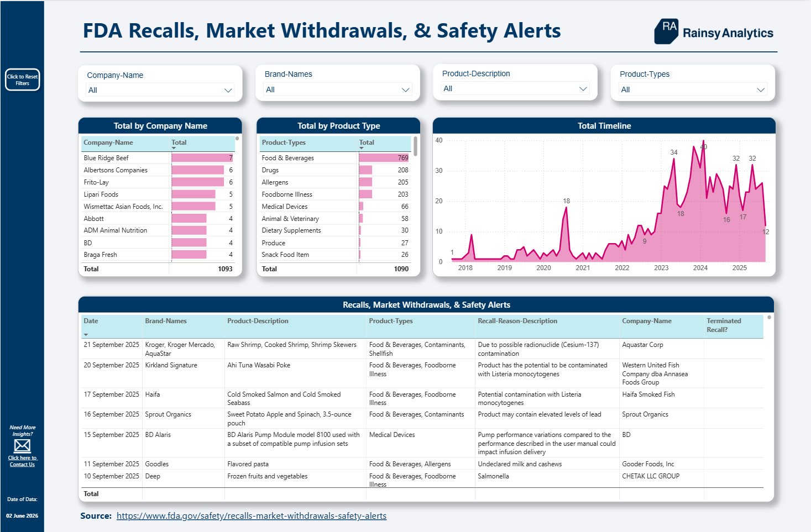This screenshot has height=532, width=811.
Task: Select Dietary Supplements product type row
Action: [336, 230]
